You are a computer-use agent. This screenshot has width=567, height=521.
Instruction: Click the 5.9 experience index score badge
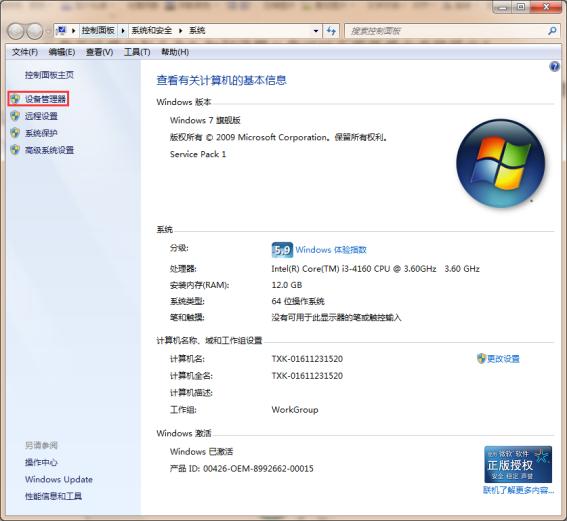tap(282, 250)
